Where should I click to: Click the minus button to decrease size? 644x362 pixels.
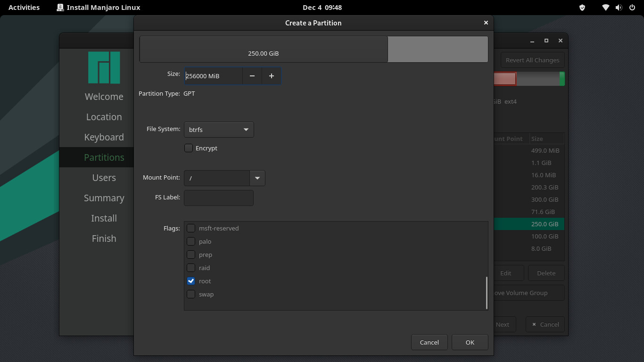tap(252, 76)
